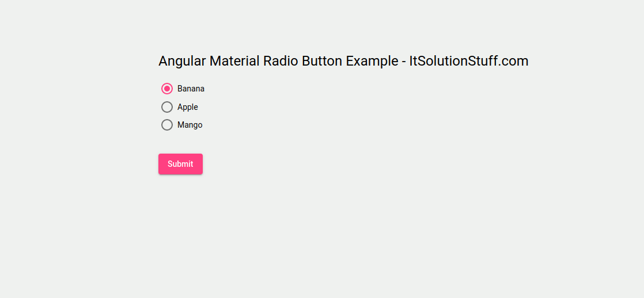This screenshot has height=298, width=644.
Task: Click the left edge of the Submit button
Action: [x=161, y=164]
